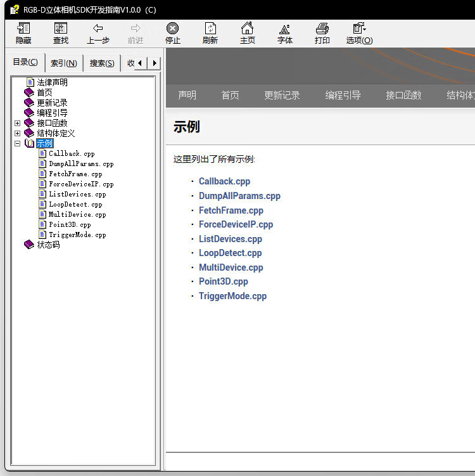Image resolution: width=475 pixels, height=476 pixels.
Task: Switch to the 搜索 (Search) tab
Action: click(102, 63)
